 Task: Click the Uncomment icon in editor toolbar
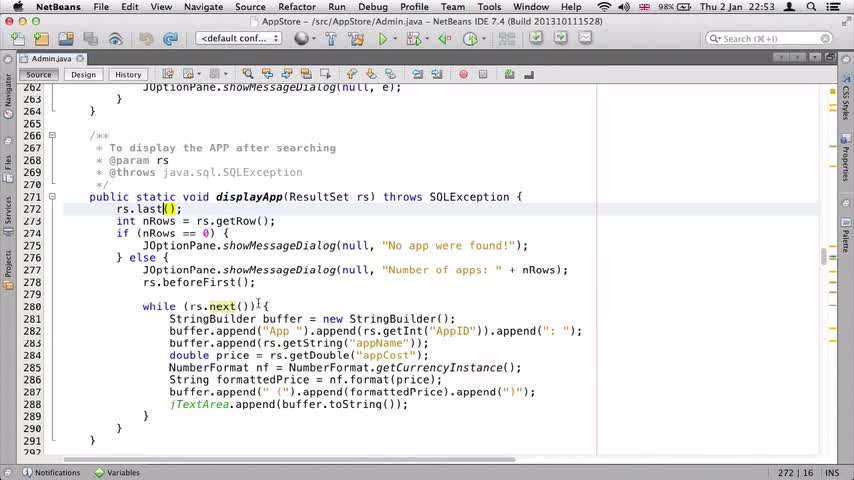529,74
